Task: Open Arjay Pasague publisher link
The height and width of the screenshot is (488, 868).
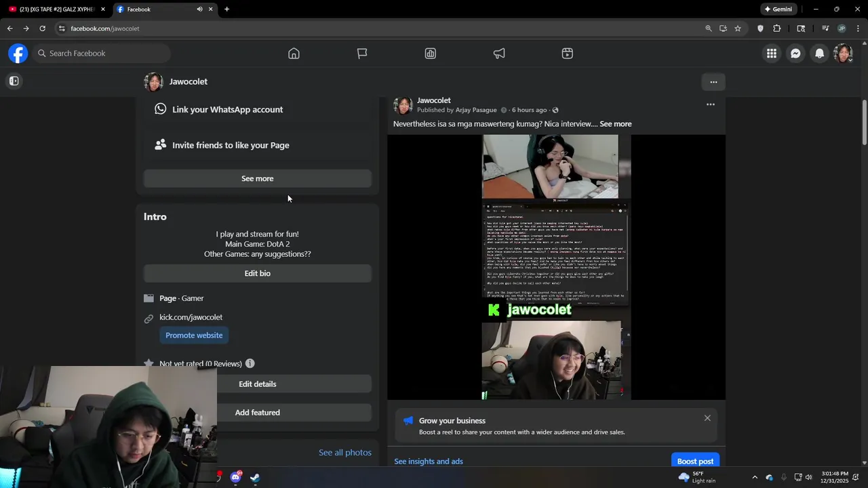Action: point(476,110)
